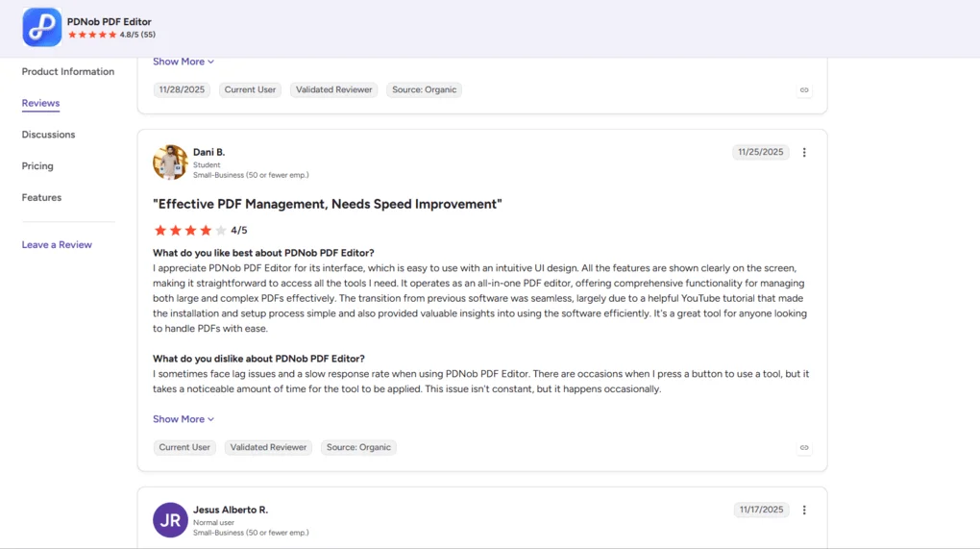Viewport: 980px width, 549px height.
Task: Click the 11/25/2025 date badge
Action: pos(761,152)
